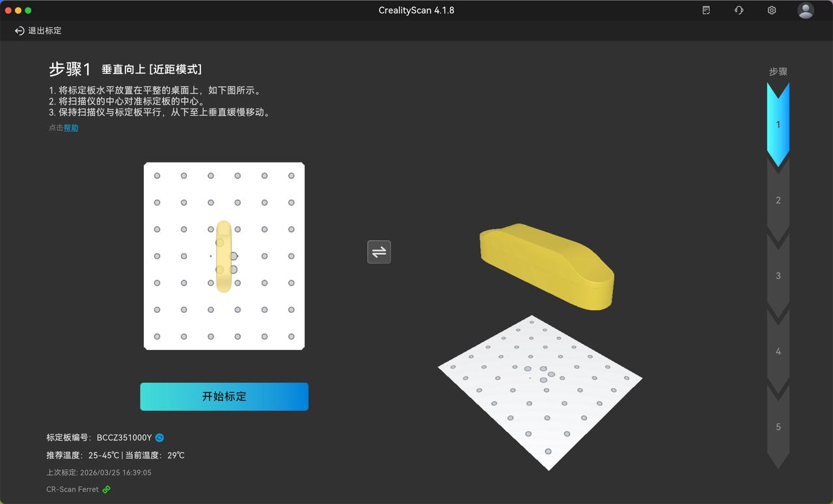Open customer support headset icon
The width and height of the screenshot is (833, 504).
click(739, 10)
